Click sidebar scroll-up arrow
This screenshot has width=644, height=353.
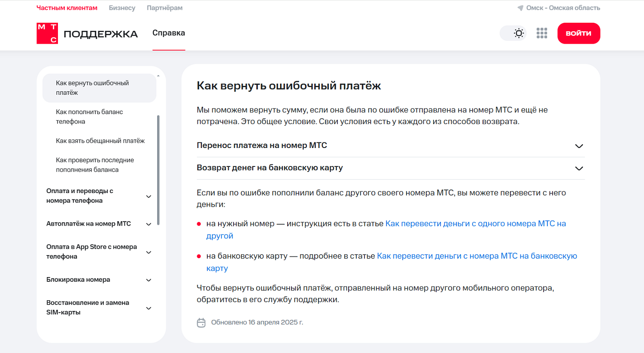158,75
